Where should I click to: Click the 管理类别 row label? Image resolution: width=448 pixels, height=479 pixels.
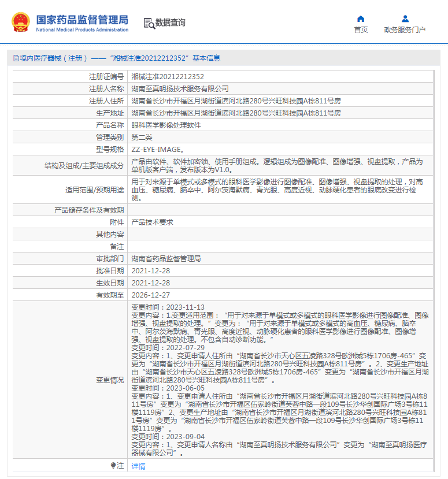tap(110, 137)
